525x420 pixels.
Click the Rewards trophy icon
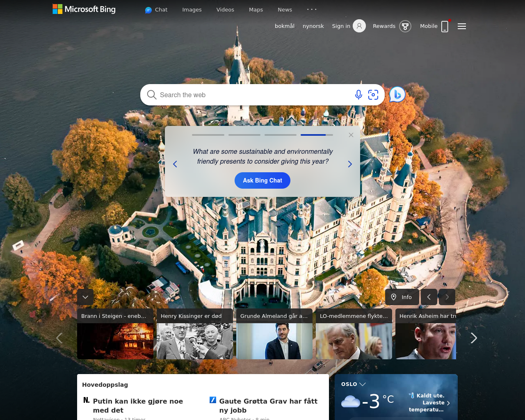point(405,26)
